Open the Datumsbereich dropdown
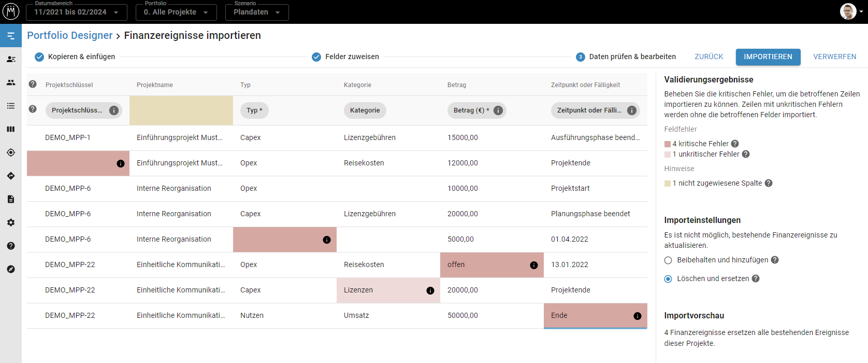This screenshot has width=868, height=363. coord(77,12)
